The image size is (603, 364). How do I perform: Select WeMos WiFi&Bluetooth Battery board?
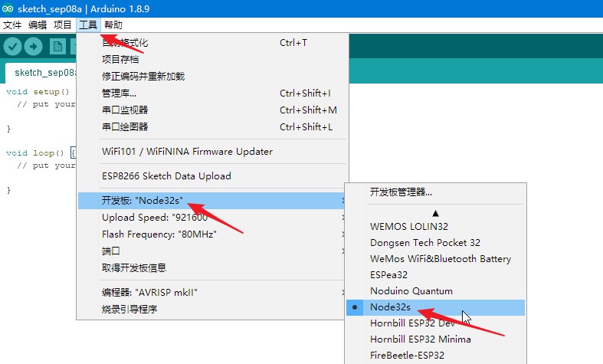(435, 258)
